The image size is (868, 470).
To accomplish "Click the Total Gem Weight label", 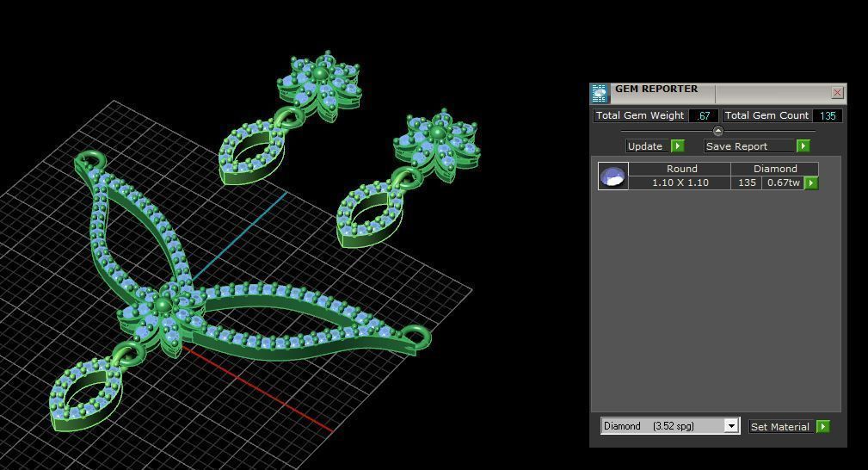I will (x=640, y=115).
